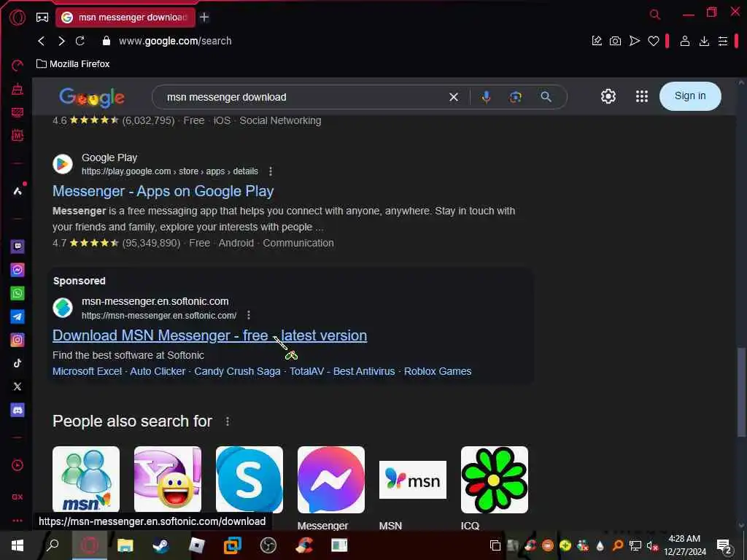
Task: Click the Google search text field
Action: (305, 97)
